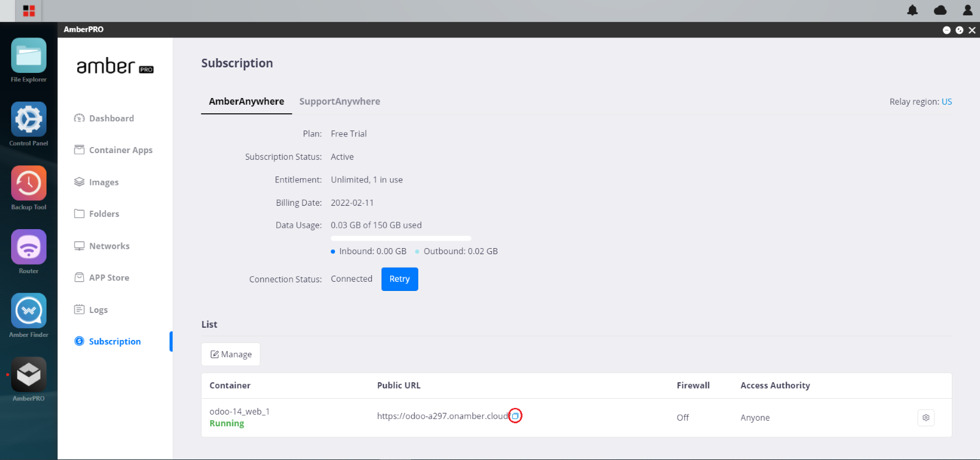The image size is (980, 460).
Task: Click Billing Date value 2022-02-11
Action: click(352, 203)
